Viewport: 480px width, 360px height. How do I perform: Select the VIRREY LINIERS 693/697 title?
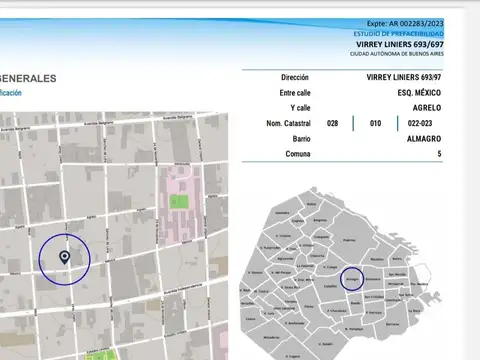(400, 44)
